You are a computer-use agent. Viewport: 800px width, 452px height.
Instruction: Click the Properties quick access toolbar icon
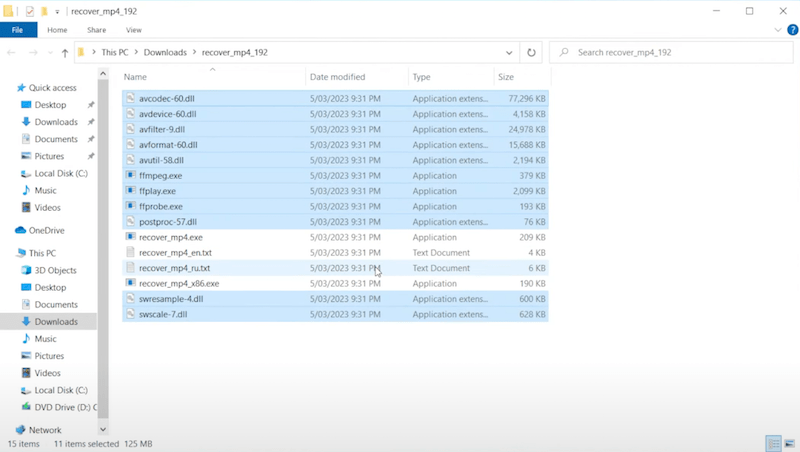tap(30, 11)
